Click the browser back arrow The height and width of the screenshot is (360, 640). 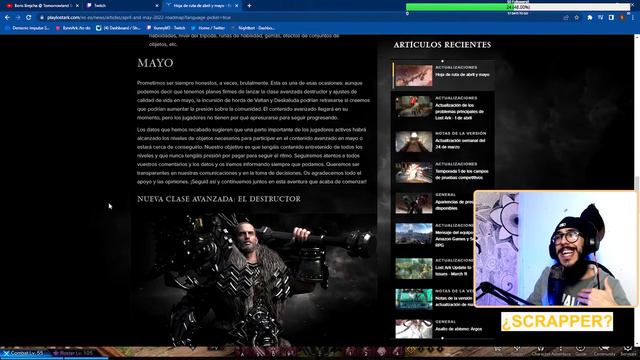tap(7, 18)
